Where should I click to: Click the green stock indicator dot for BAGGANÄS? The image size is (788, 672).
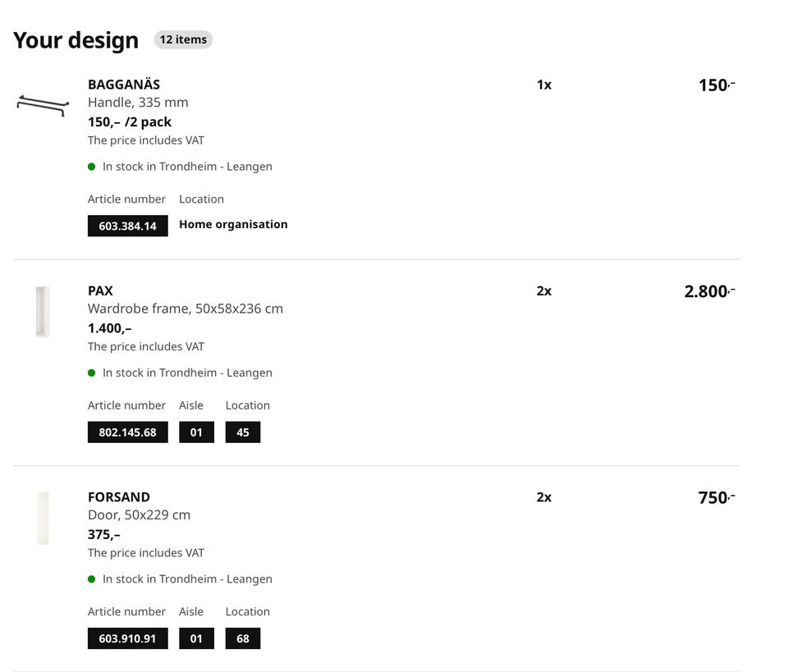click(x=92, y=167)
